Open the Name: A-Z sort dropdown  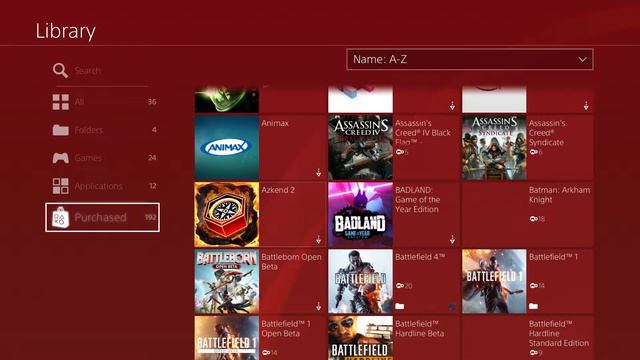(470, 59)
